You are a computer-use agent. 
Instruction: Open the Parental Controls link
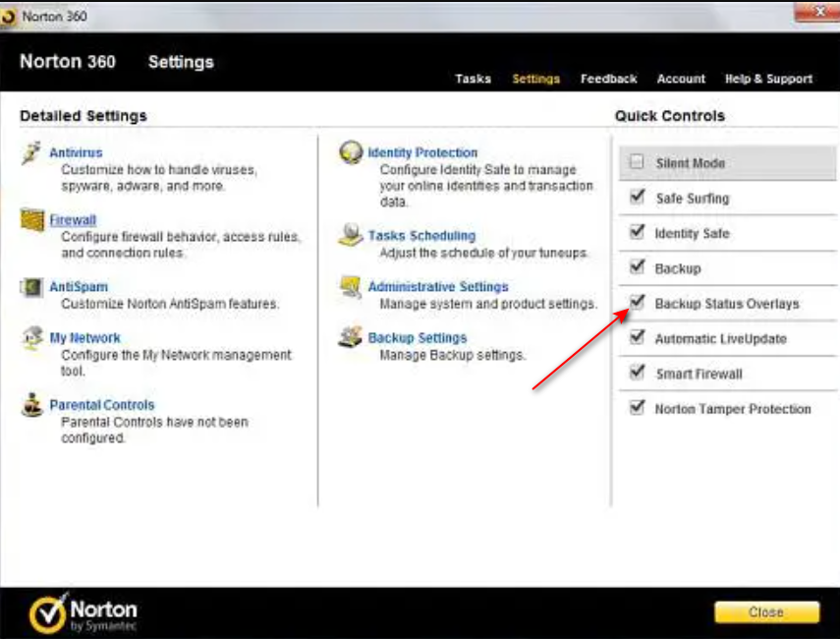click(102, 405)
